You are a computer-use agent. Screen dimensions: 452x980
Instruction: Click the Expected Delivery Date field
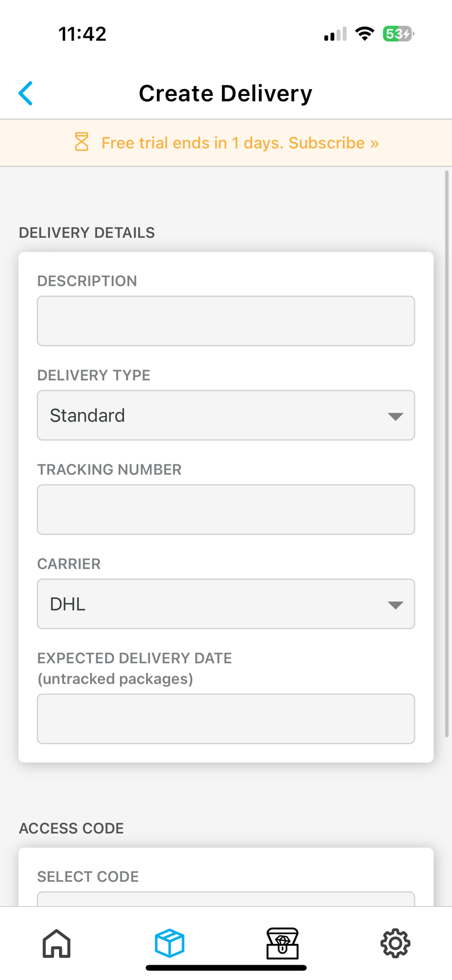pos(226,719)
